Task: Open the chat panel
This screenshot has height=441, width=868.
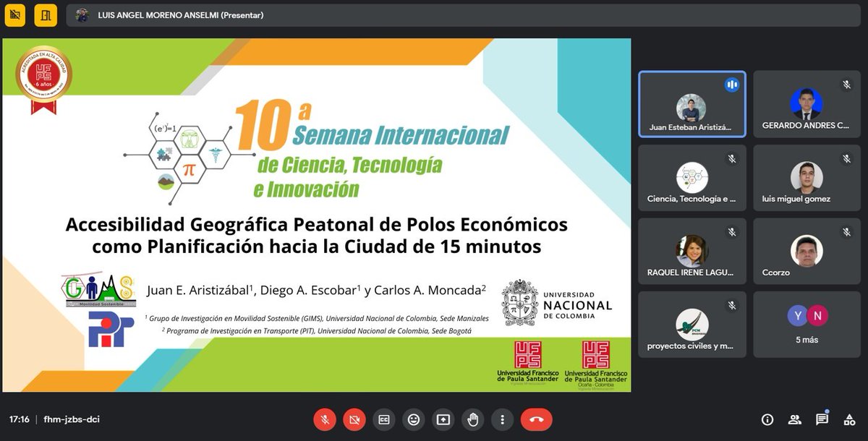Action: point(822,419)
